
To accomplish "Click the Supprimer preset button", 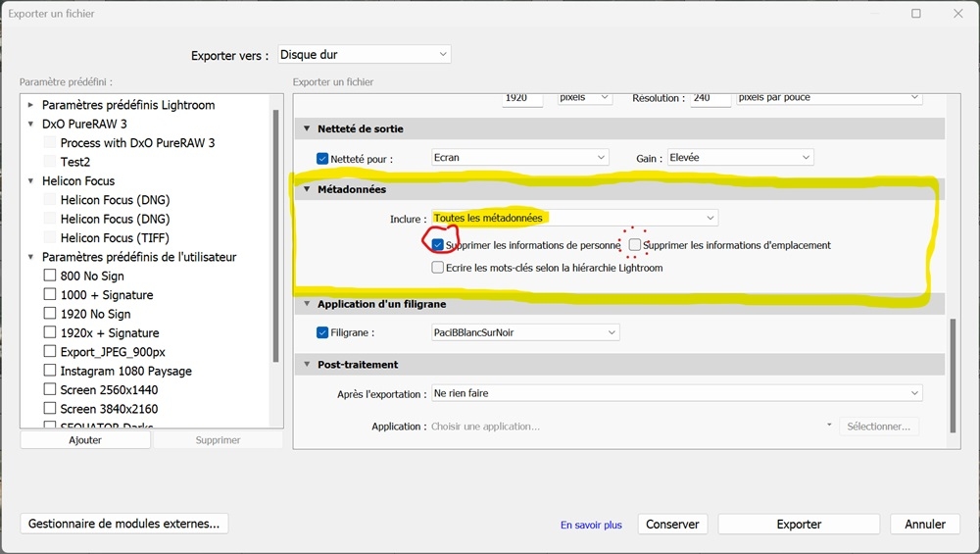I will click(218, 440).
